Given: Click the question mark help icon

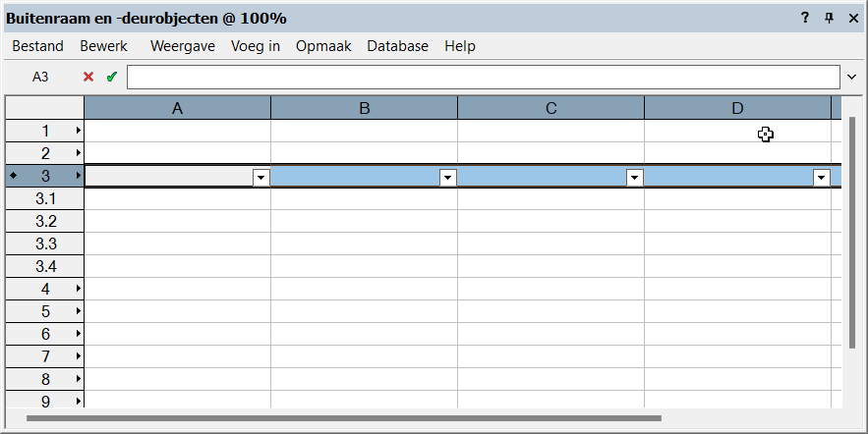Looking at the screenshot, I should pyautogui.click(x=805, y=18).
